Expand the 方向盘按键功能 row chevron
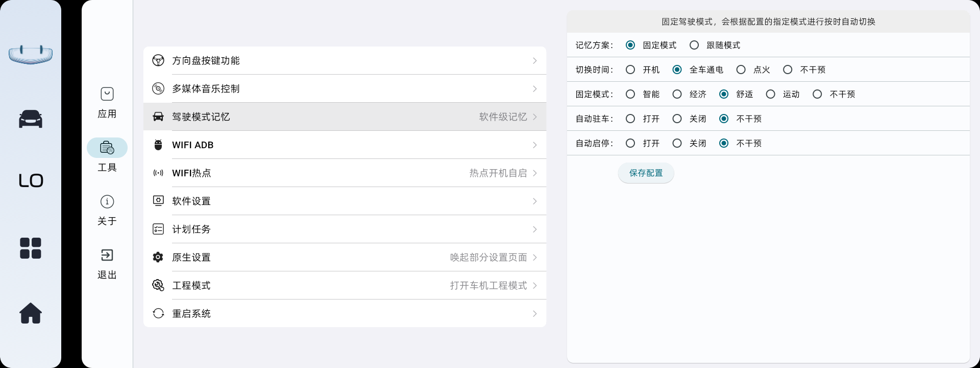 534,61
